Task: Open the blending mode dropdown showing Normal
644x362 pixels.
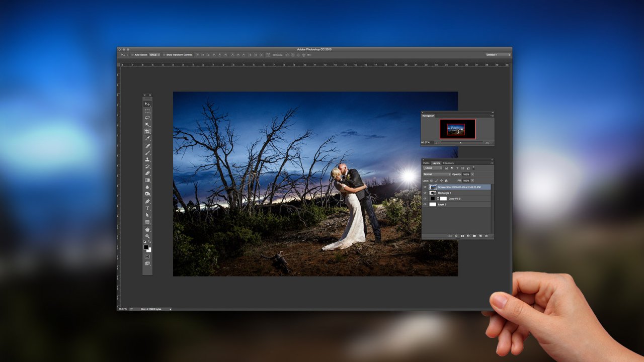Action: click(436, 174)
